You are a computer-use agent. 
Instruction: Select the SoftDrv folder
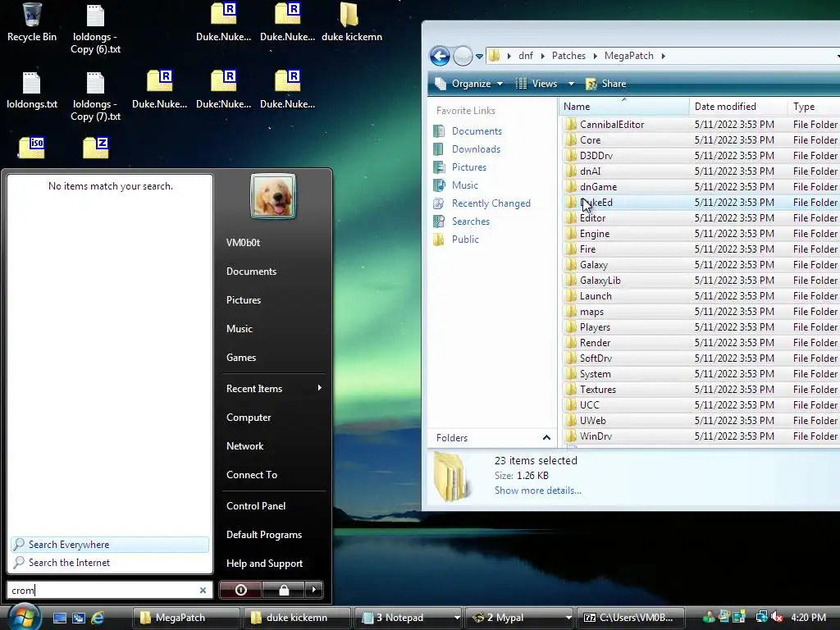tap(596, 358)
